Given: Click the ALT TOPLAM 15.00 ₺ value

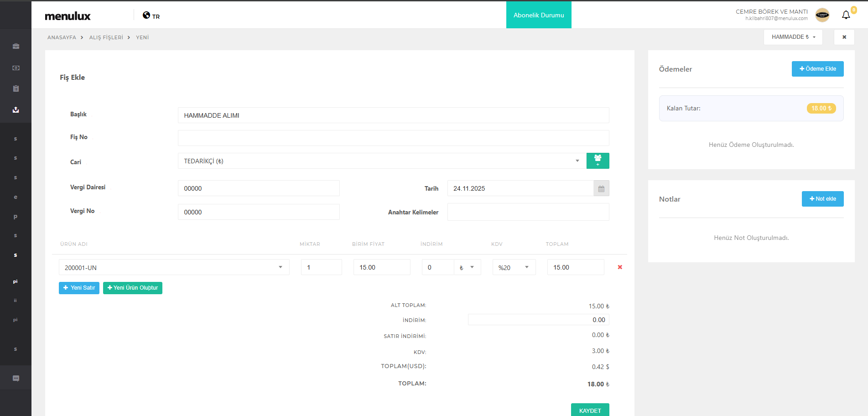Looking at the screenshot, I should (x=599, y=306).
